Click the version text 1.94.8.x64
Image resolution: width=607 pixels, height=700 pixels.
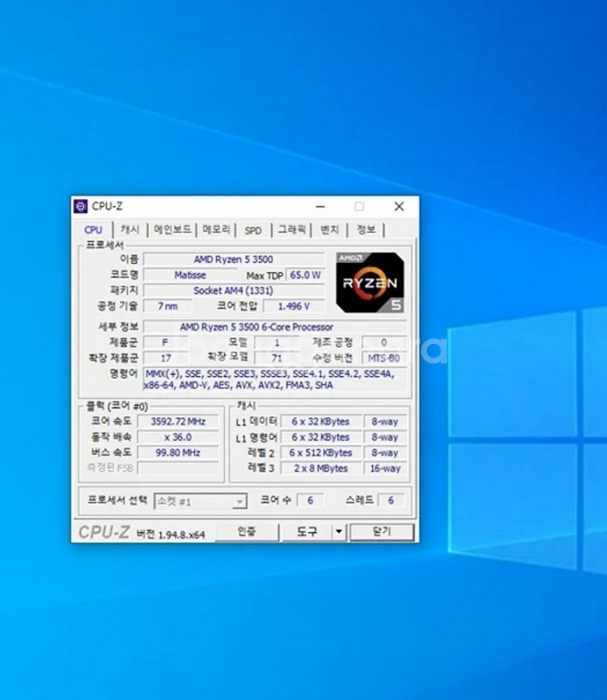181,534
